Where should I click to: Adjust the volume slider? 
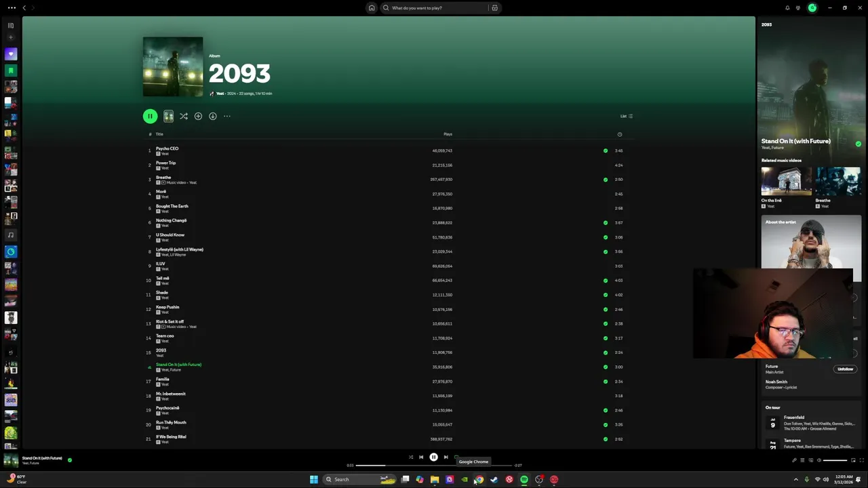[x=835, y=460]
